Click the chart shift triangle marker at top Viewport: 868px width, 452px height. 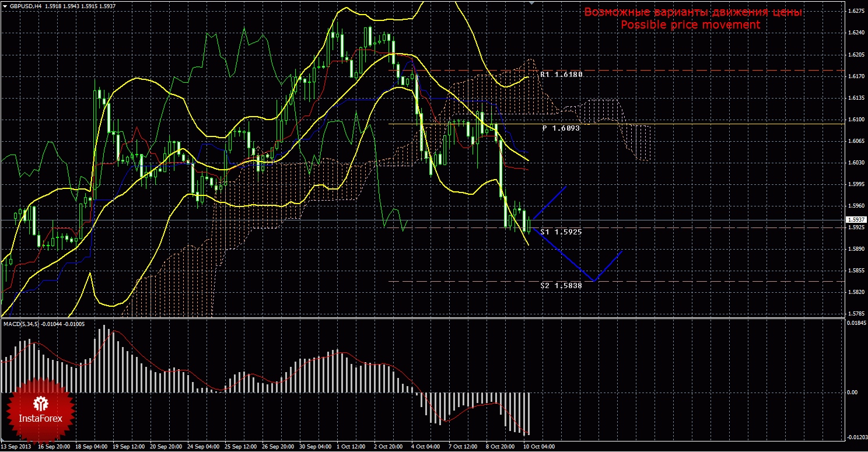(x=531, y=3)
